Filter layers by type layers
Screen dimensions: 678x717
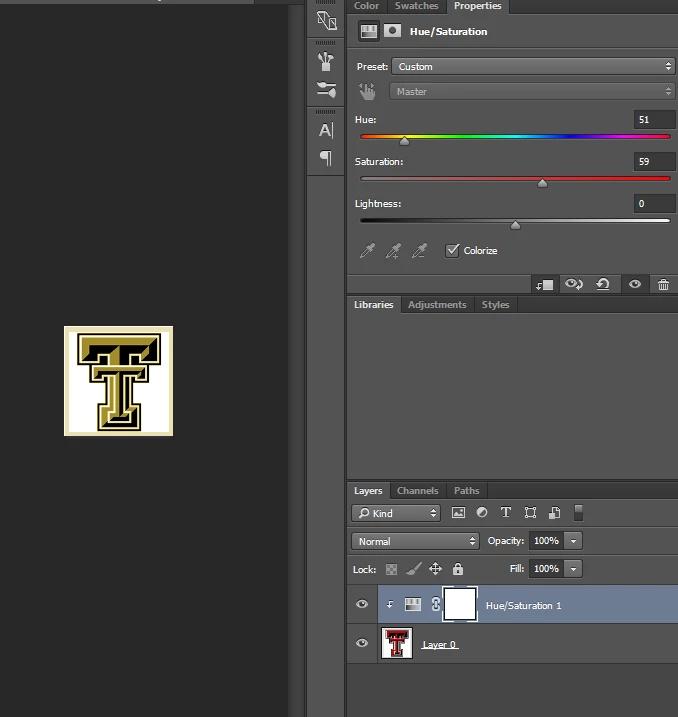(506, 513)
